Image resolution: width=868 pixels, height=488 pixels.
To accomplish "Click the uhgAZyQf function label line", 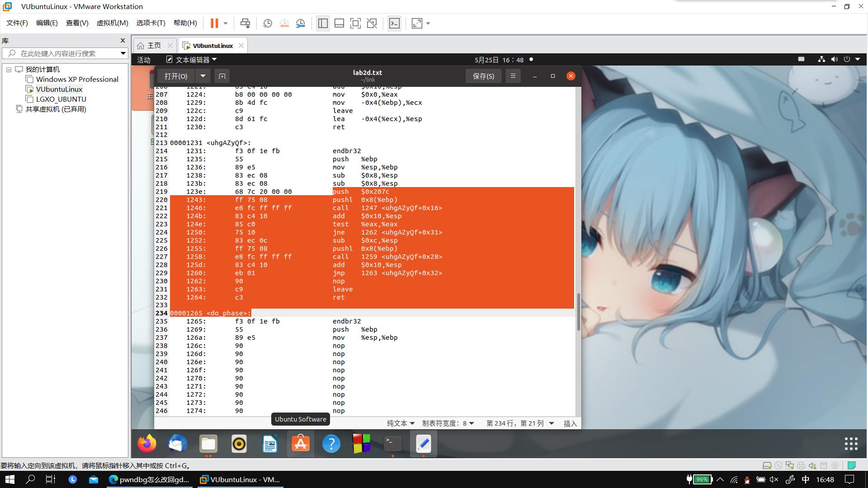I will tap(211, 143).
